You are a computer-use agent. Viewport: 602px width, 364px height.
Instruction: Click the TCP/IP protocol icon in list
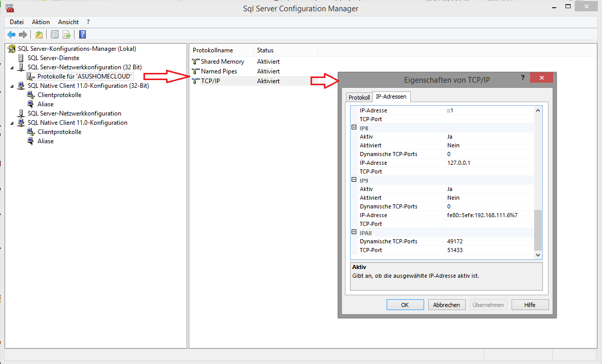tap(195, 81)
